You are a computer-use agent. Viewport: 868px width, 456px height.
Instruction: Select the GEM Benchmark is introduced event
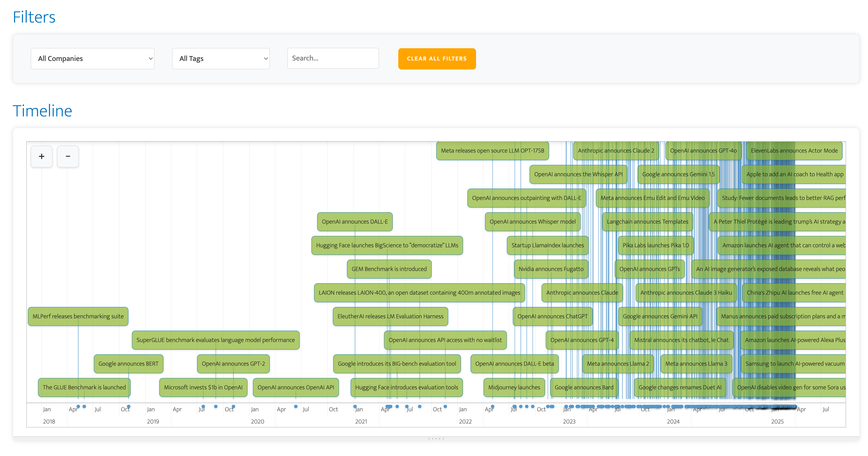coord(389,269)
